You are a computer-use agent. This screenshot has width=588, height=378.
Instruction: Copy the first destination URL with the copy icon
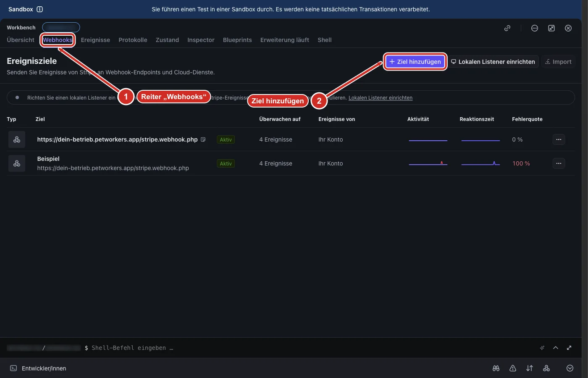click(x=203, y=139)
